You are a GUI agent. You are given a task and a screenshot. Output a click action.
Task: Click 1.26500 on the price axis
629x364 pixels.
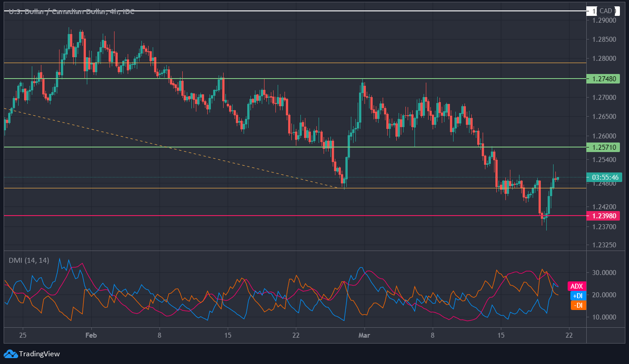(604, 117)
